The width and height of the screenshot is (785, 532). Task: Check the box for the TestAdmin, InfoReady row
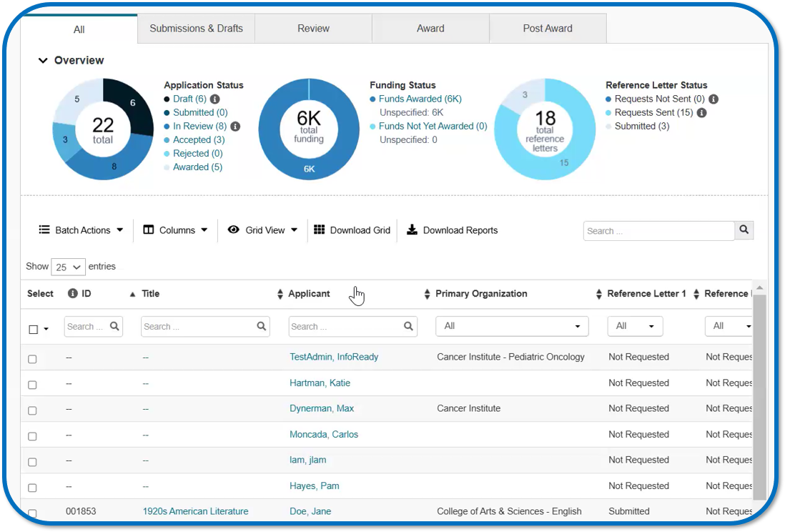pyautogui.click(x=32, y=359)
